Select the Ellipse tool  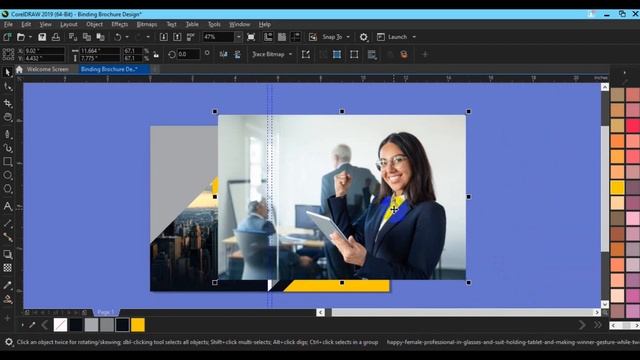(x=7, y=176)
